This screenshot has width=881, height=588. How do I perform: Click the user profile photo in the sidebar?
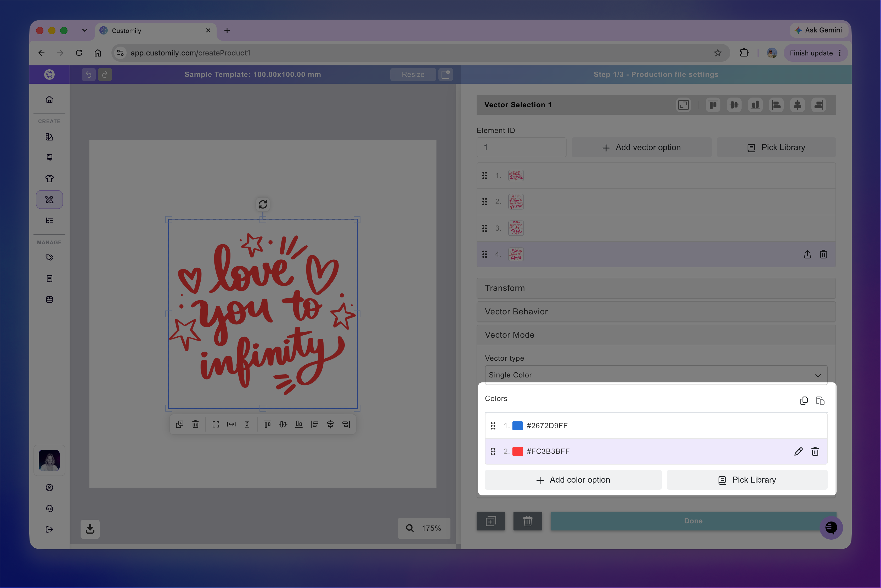pos(49,460)
